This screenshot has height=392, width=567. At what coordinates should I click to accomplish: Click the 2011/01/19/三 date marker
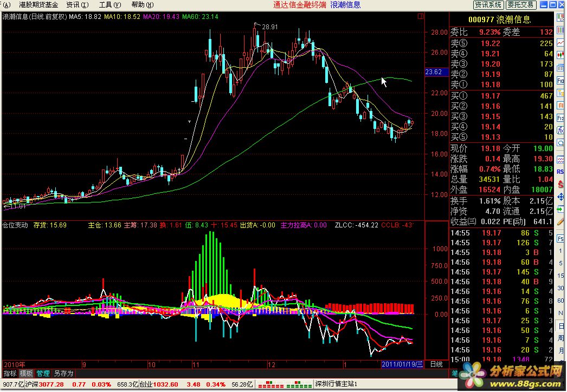point(402,364)
